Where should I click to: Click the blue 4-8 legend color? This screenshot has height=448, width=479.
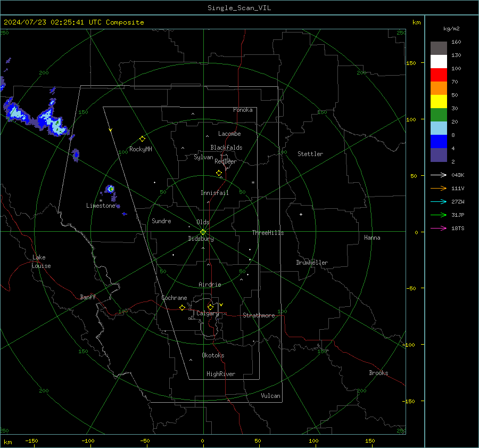click(x=439, y=142)
